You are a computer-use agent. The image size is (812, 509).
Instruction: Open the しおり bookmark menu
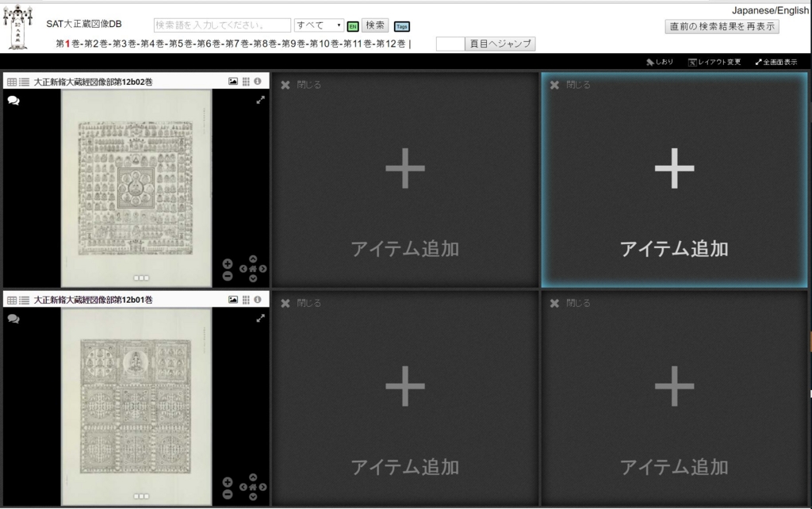(660, 62)
